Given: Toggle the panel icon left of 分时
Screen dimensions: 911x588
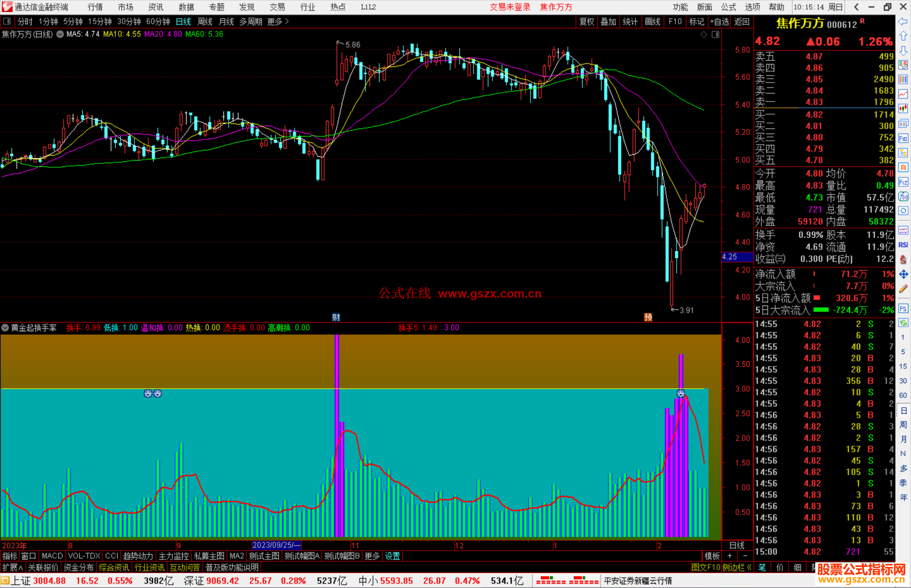Looking at the screenshot, I should tap(7, 21).
